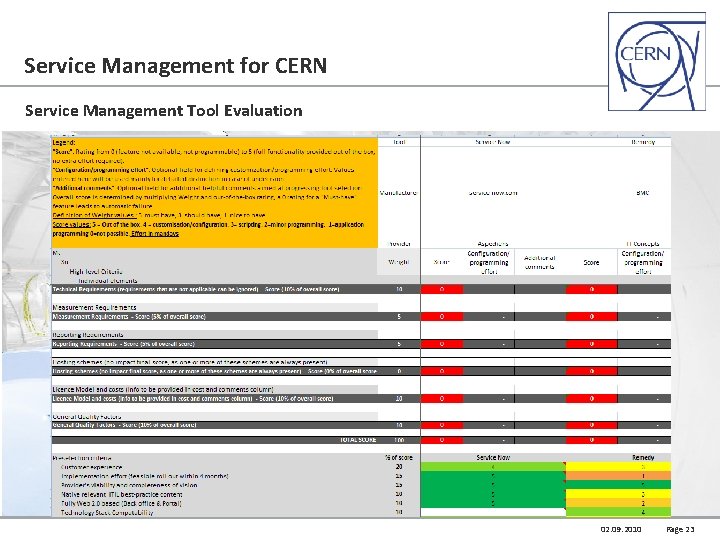Select the 'Technical Requirements' score row label

coord(196,289)
